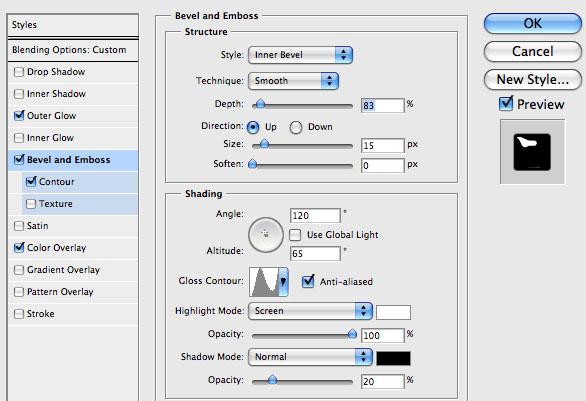Uncheck the Bevel and Emboss checkbox
The image size is (586, 401).
coord(19,160)
